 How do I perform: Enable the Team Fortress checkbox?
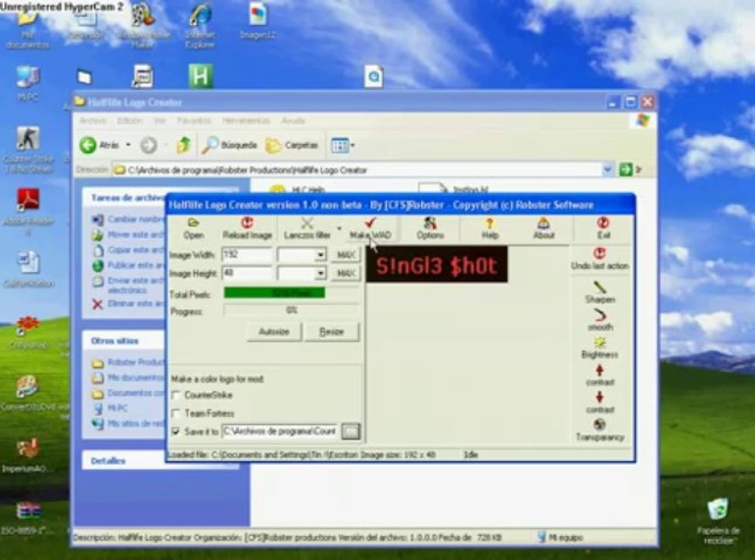coord(176,413)
